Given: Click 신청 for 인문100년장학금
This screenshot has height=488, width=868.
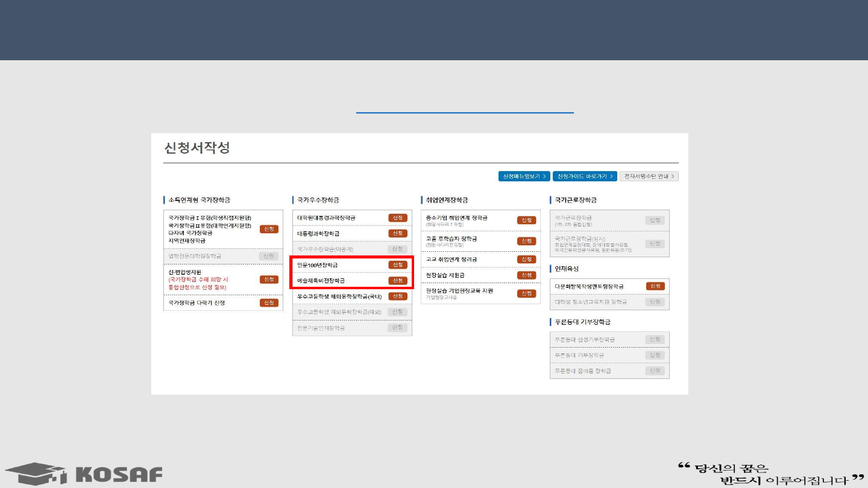Looking at the screenshot, I should [397, 265].
